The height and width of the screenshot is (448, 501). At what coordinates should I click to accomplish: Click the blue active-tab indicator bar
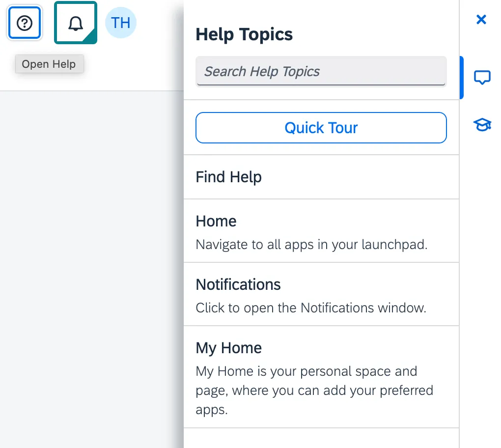click(x=461, y=78)
